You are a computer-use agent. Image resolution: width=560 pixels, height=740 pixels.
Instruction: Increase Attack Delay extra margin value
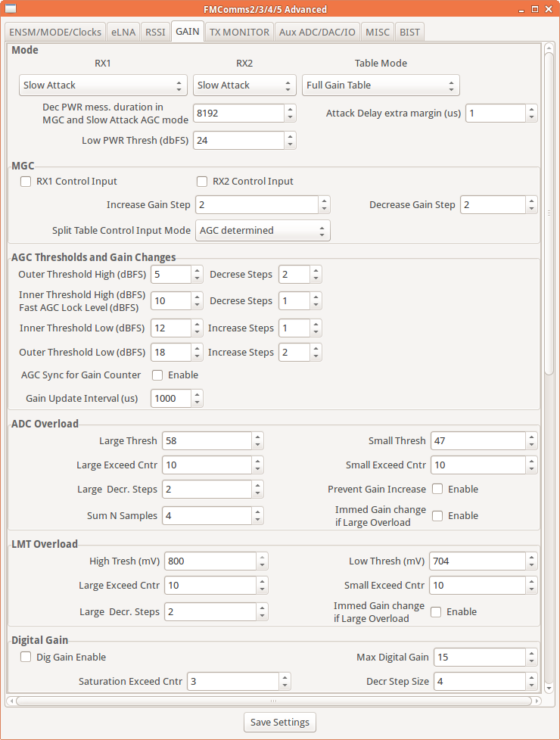click(532, 109)
